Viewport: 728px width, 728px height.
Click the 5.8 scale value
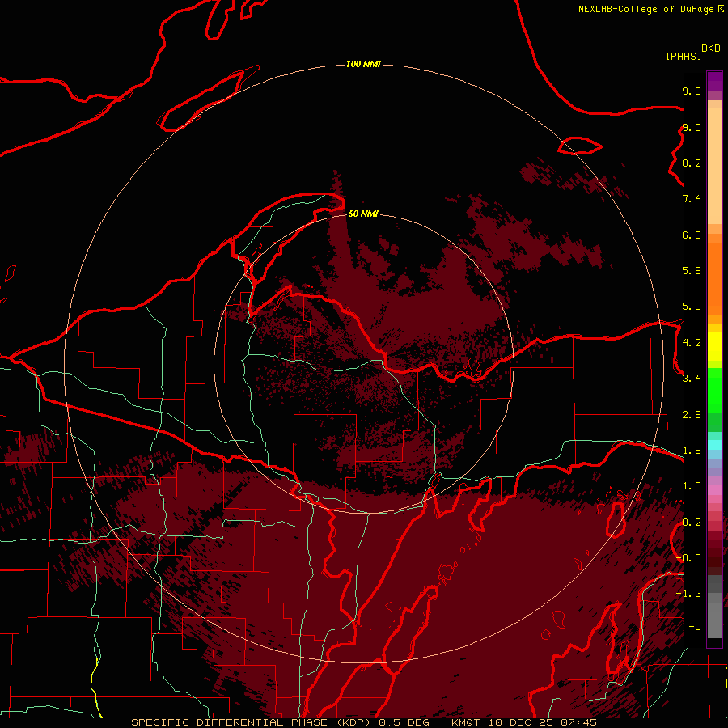[x=692, y=270]
